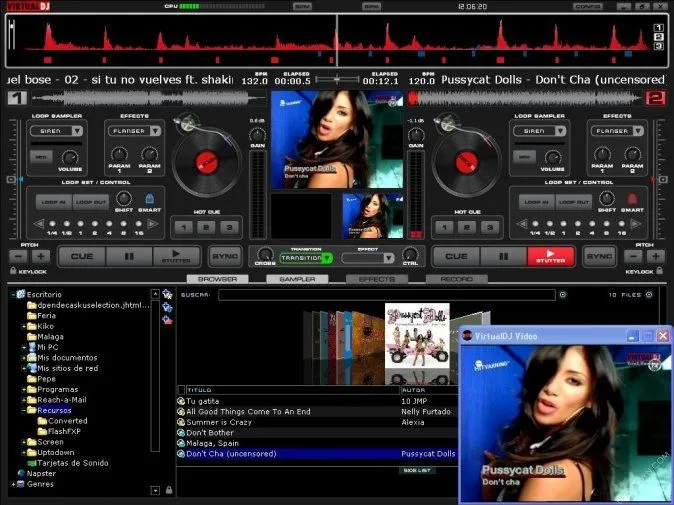Click the red deck 2 Stutter button
This screenshot has width=674, height=505.
(551, 257)
